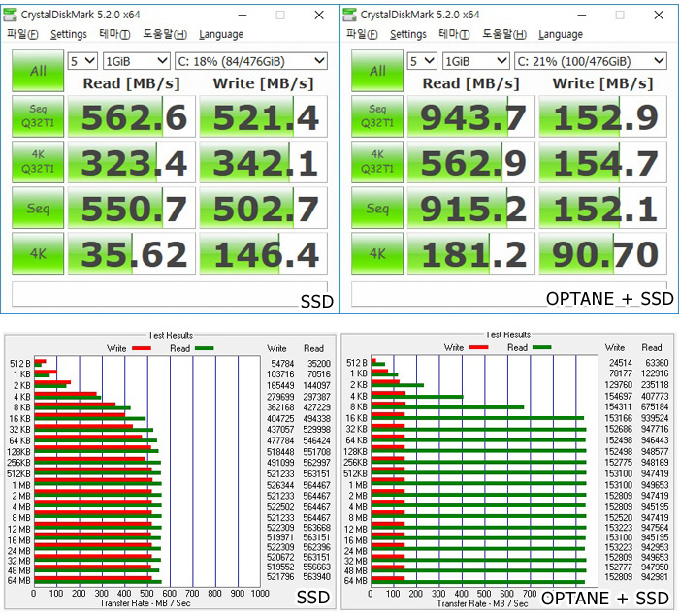Run 4K test in SSD window

coord(38,253)
